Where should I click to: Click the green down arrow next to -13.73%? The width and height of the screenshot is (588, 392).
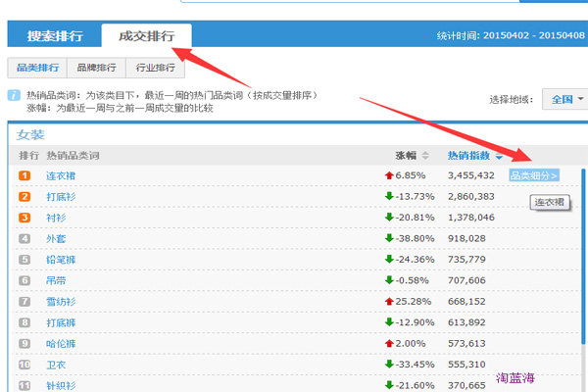coord(389,196)
